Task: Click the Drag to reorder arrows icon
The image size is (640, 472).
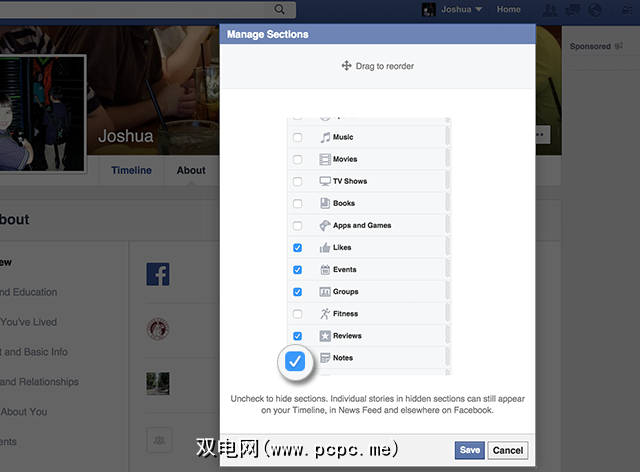Action: coord(347,66)
